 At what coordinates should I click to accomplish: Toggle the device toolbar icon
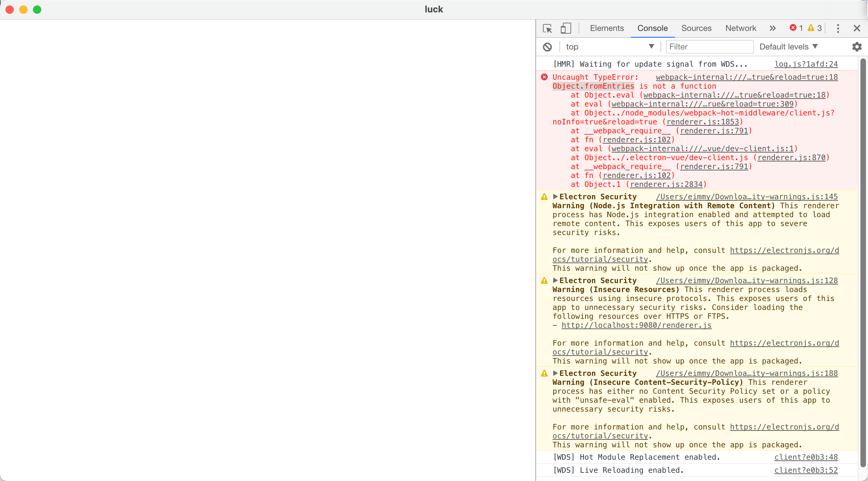tap(565, 28)
